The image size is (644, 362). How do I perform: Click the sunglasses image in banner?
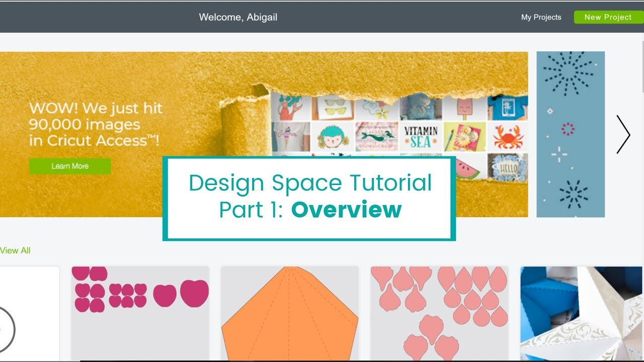pyautogui.click(x=333, y=107)
